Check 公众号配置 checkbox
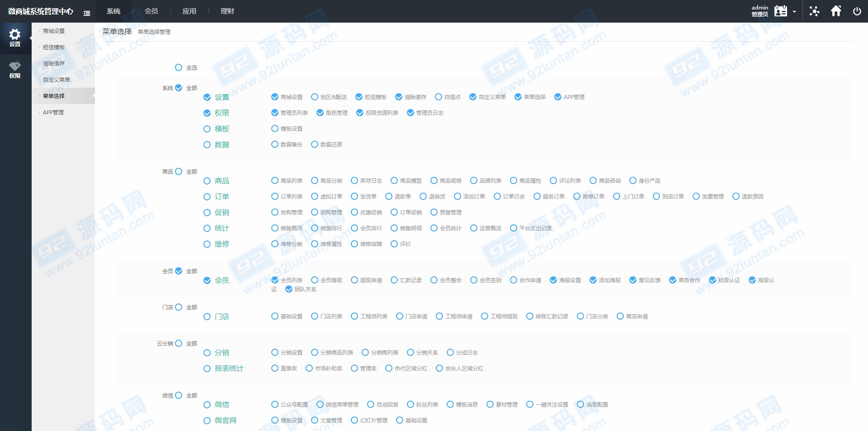 pyautogui.click(x=275, y=405)
